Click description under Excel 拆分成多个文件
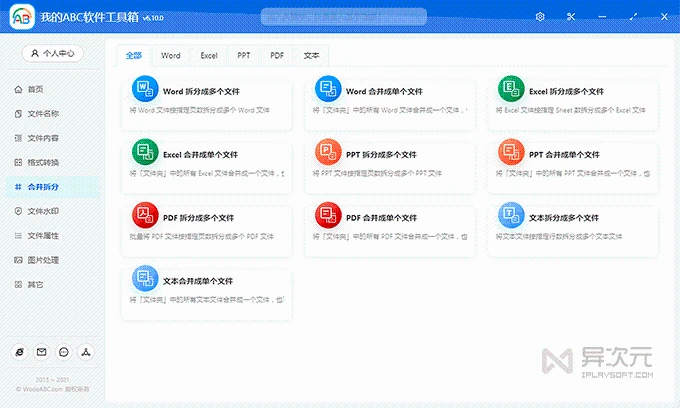This screenshot has height=408, width=680. [571, 110]
